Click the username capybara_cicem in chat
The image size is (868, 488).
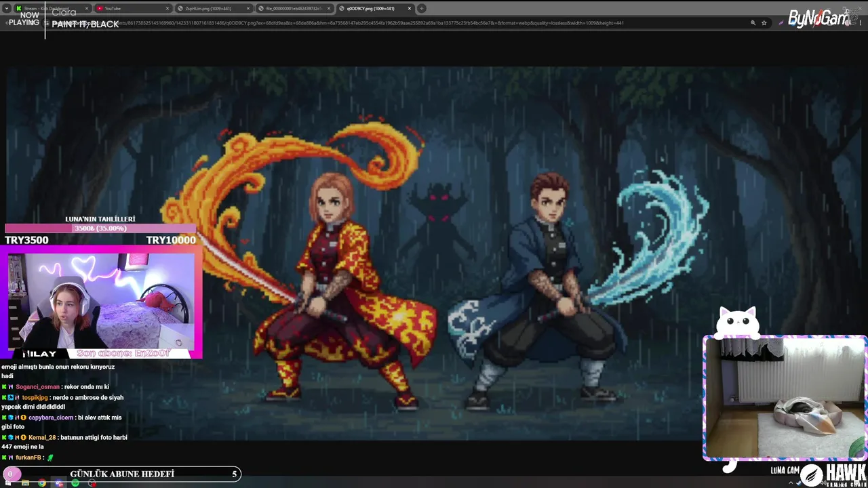point(51,418)
